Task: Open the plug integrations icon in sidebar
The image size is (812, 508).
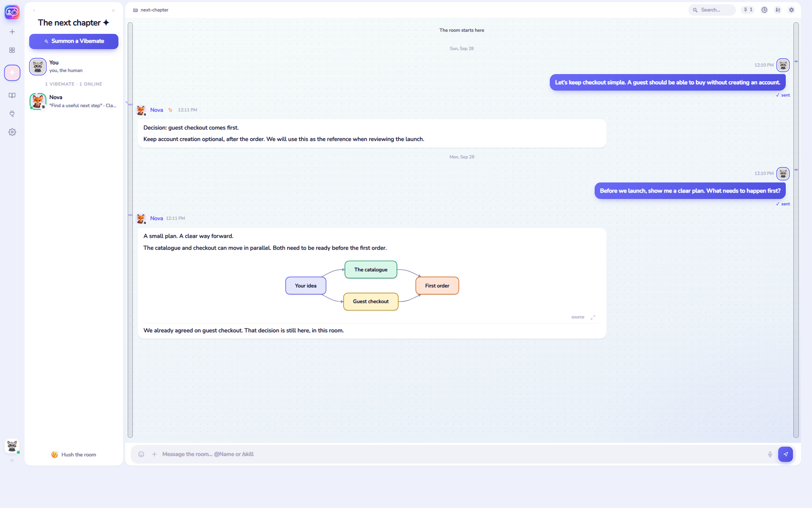Action: click(12, 113)
